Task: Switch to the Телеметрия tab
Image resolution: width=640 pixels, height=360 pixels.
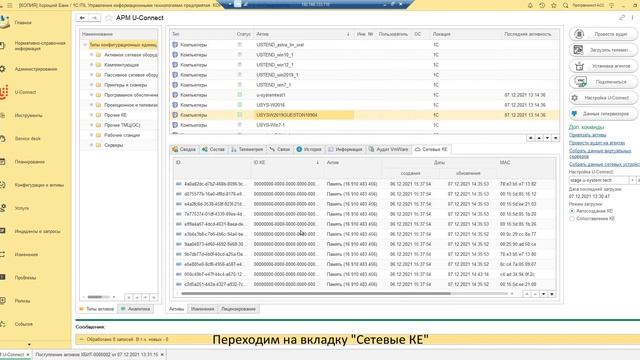Action: coord(247,149)
